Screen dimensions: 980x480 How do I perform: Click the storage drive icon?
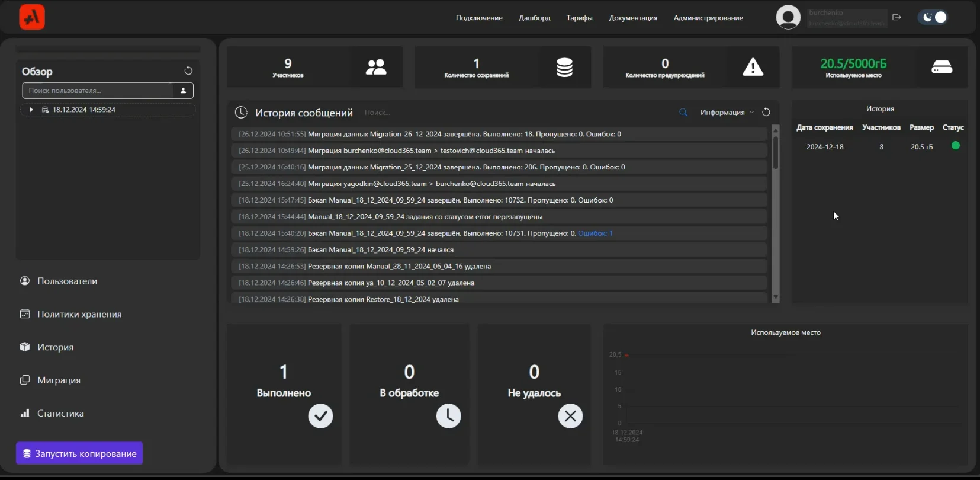point(942,67)
